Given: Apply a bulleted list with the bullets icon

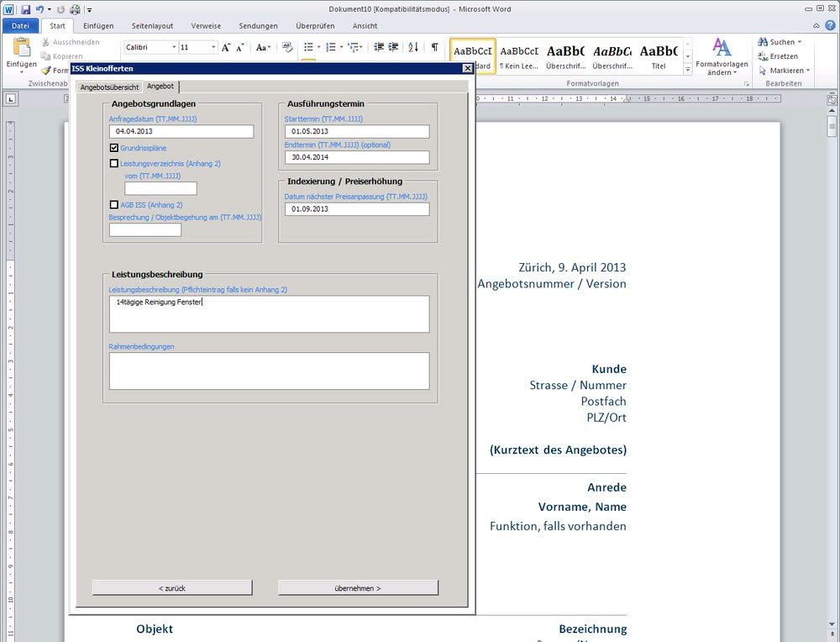Looking at the screenshot, I should (x=308, y=47).
